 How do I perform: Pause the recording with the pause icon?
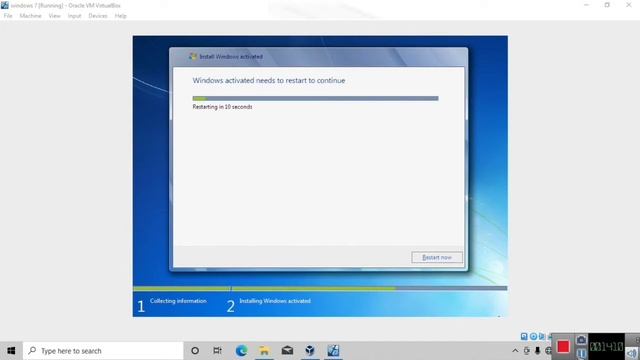(581, 353)
